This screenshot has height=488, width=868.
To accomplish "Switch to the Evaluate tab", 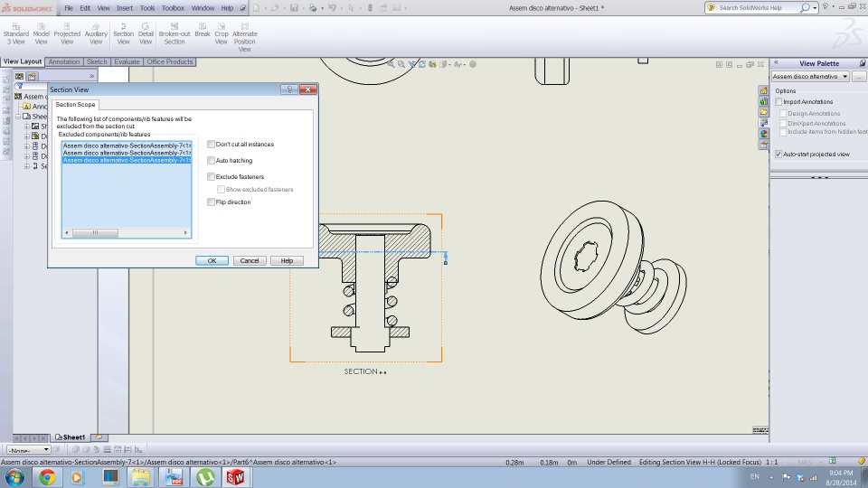I will [127, 62].
